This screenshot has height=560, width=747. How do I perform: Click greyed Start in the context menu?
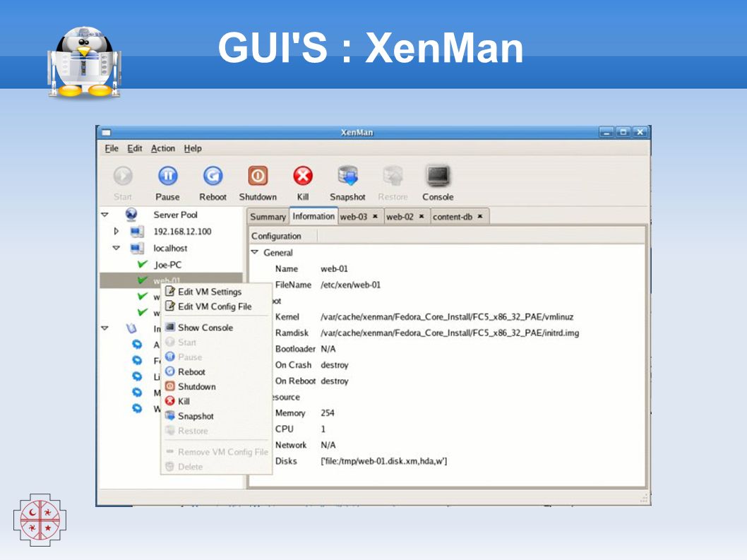coord(217,342)
